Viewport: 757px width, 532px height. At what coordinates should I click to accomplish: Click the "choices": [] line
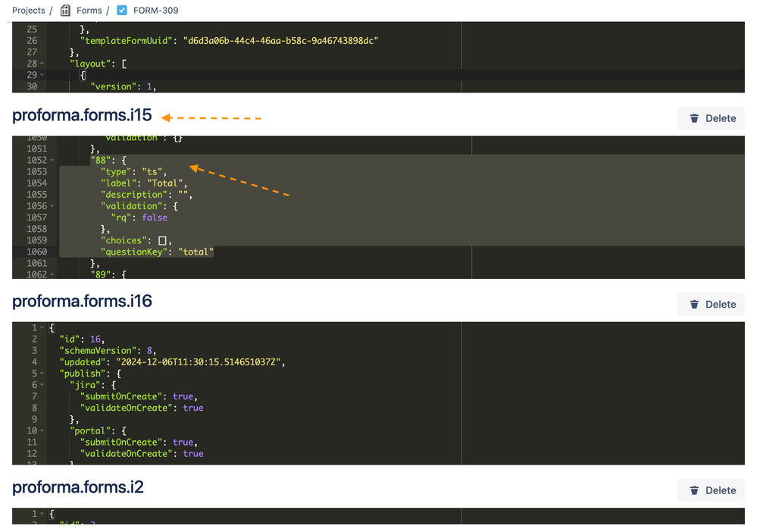136,240
